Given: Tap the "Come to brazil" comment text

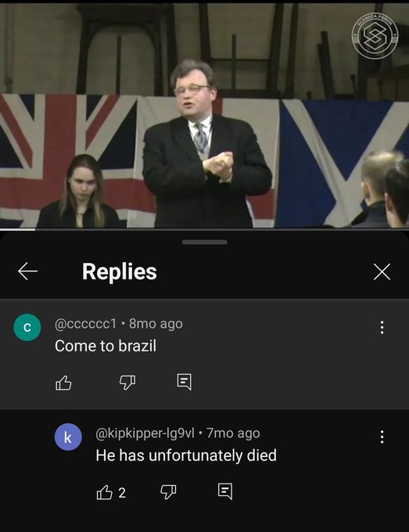Looking at the screenshot, I should point(106,346).
